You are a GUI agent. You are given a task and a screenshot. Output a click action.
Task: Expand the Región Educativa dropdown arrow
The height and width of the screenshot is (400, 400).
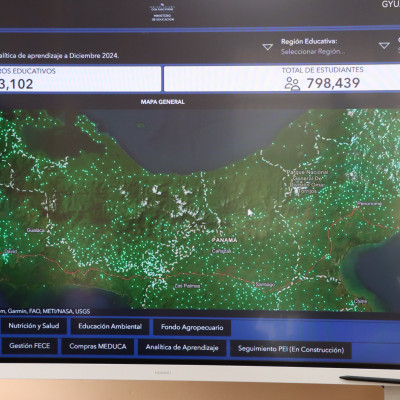click(384, 45)
